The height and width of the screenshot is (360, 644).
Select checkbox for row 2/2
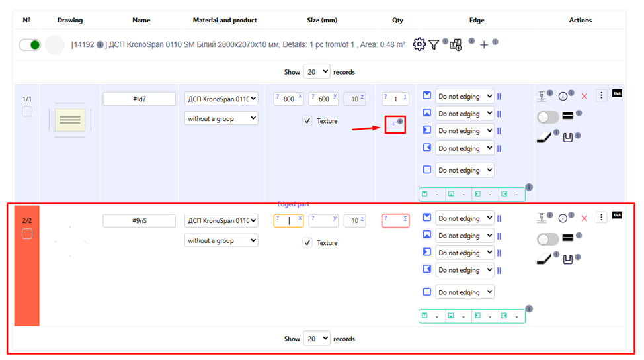tap(27, 234)
